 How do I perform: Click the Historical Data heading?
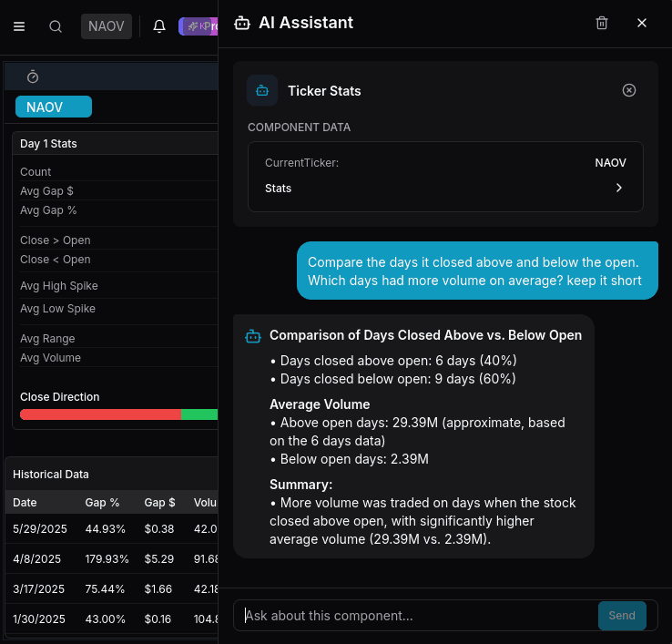(x=51, y=475)
